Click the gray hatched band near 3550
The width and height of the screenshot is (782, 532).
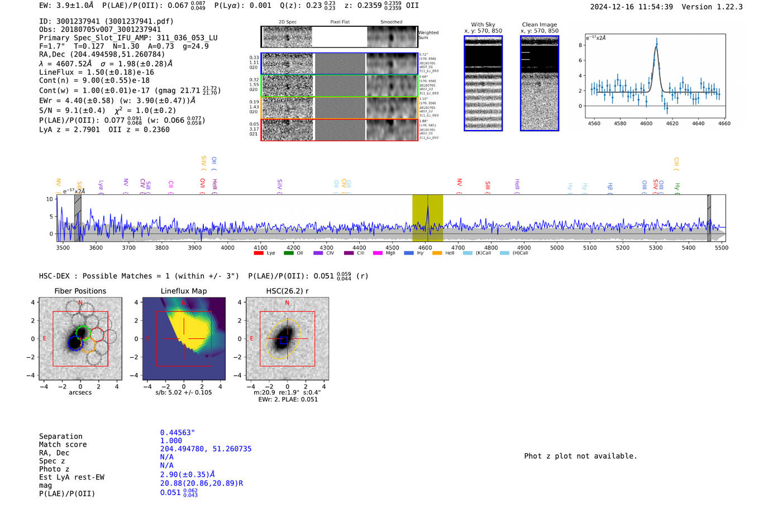pos(78,218)
